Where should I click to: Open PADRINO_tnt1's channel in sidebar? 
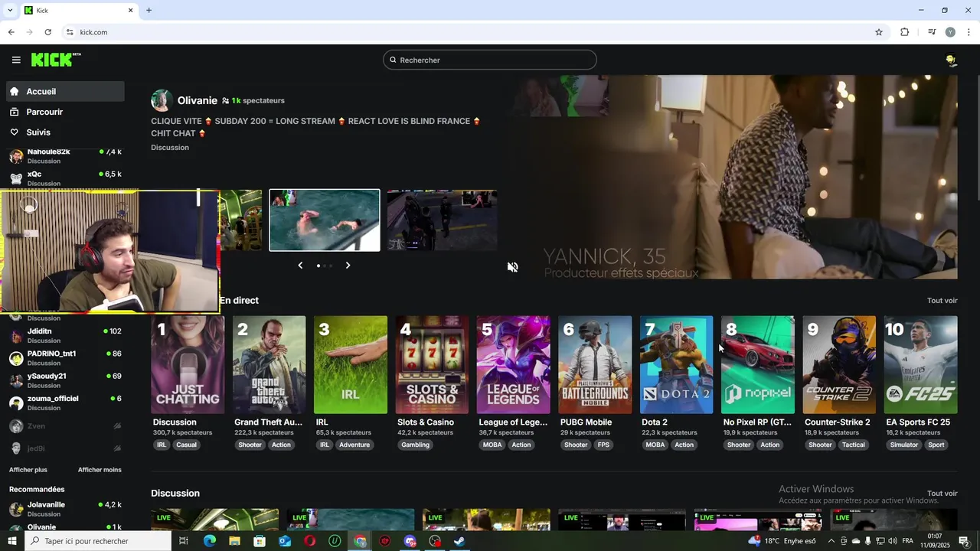click(x=65, y=358)
